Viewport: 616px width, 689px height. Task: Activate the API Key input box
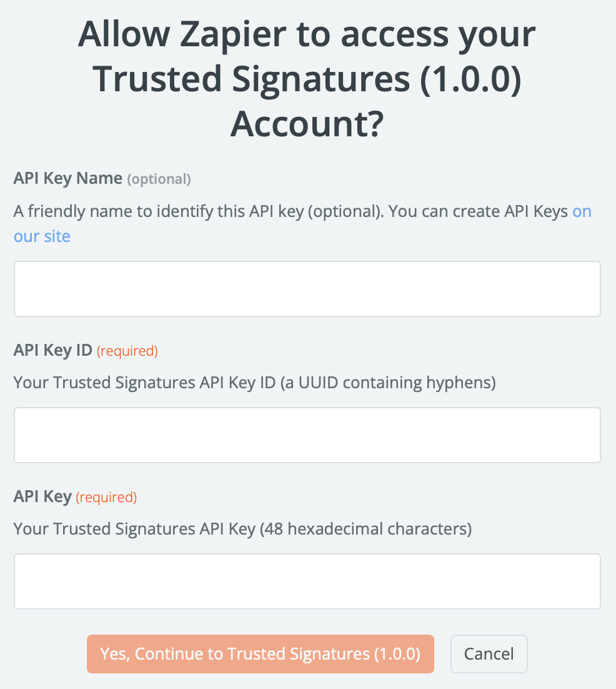(x=307, y=581)
